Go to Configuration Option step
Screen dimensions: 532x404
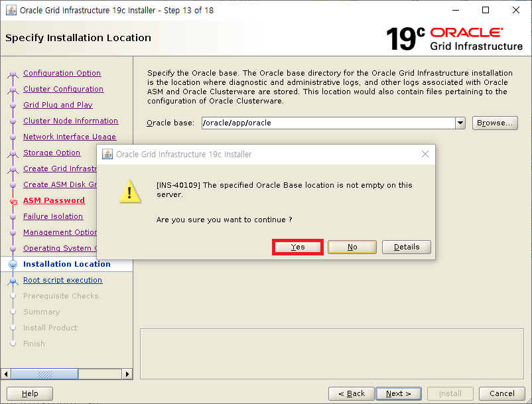62,73
